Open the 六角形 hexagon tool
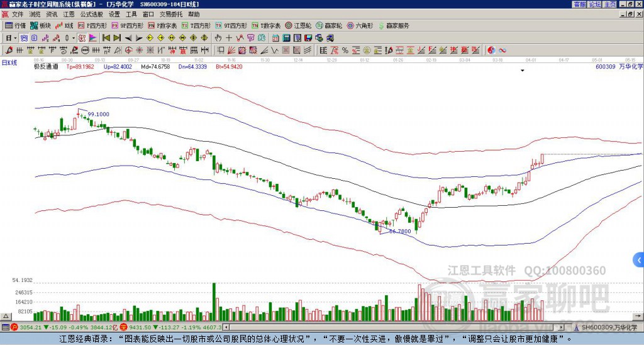The height and width of the screenshot is (345, 644). [360, 25]
